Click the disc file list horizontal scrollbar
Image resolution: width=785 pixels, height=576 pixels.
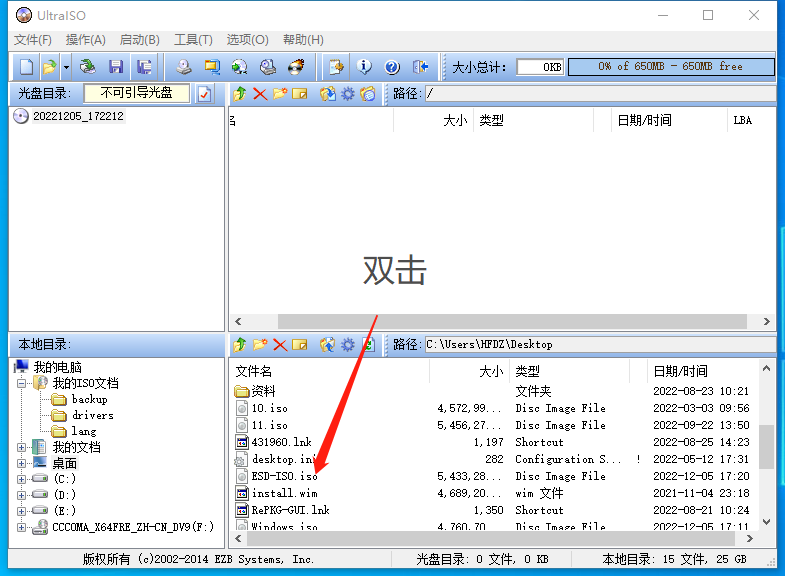point(512,321)
